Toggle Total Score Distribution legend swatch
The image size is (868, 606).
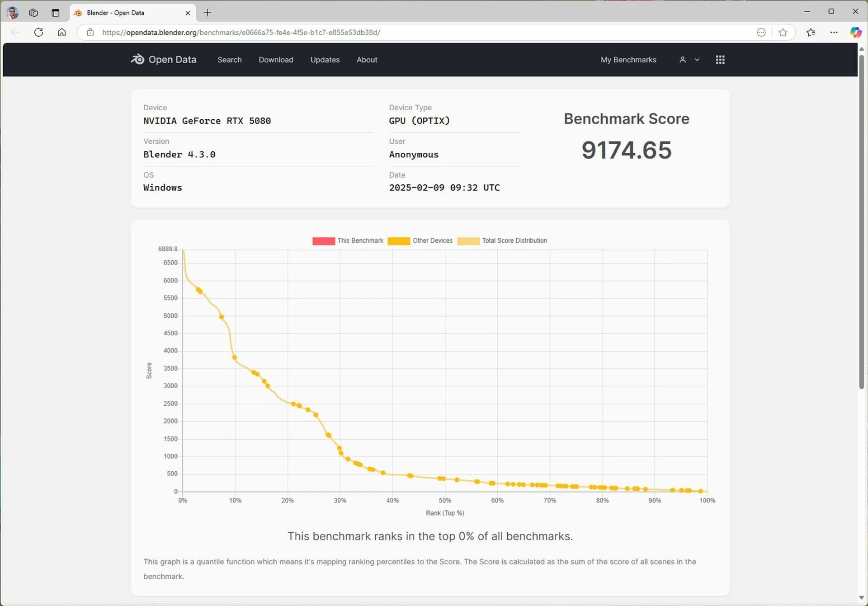pos(468,241)
